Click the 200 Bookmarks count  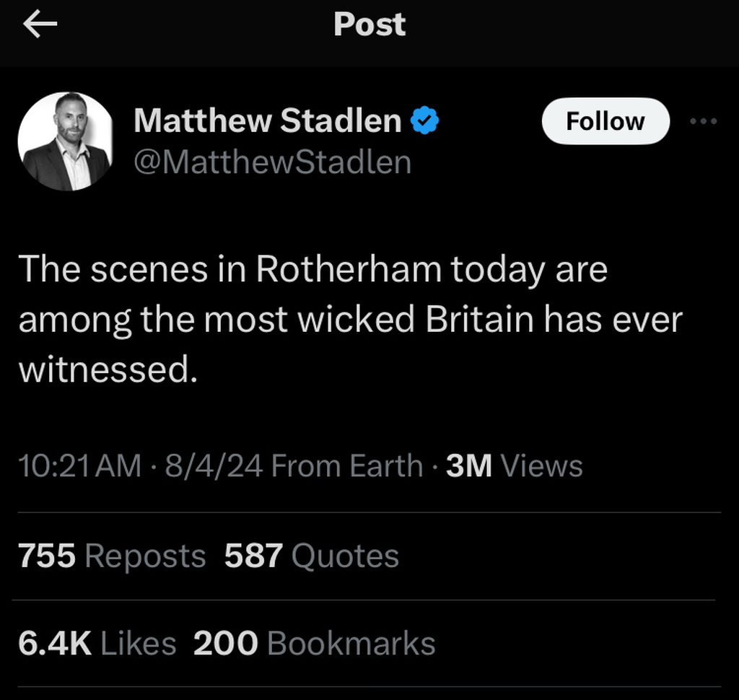click(314, 643)
